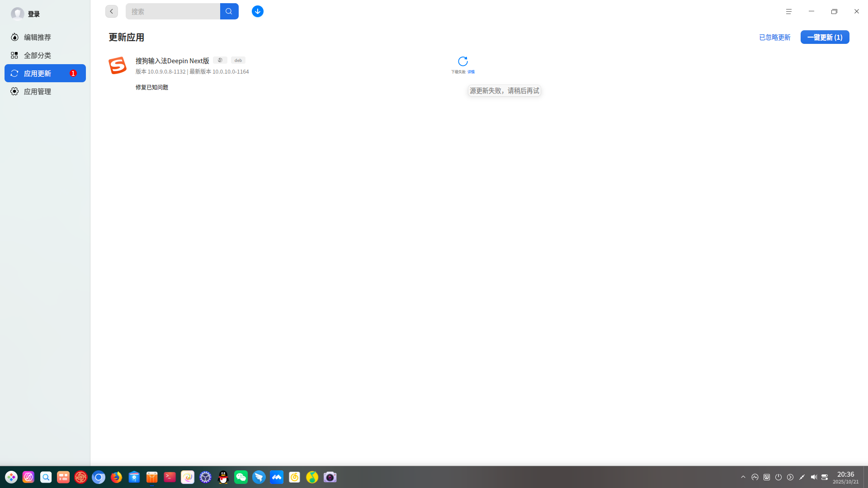Open the terminal from the taskbar
The image size is (868, 488).
coord(170,477)
